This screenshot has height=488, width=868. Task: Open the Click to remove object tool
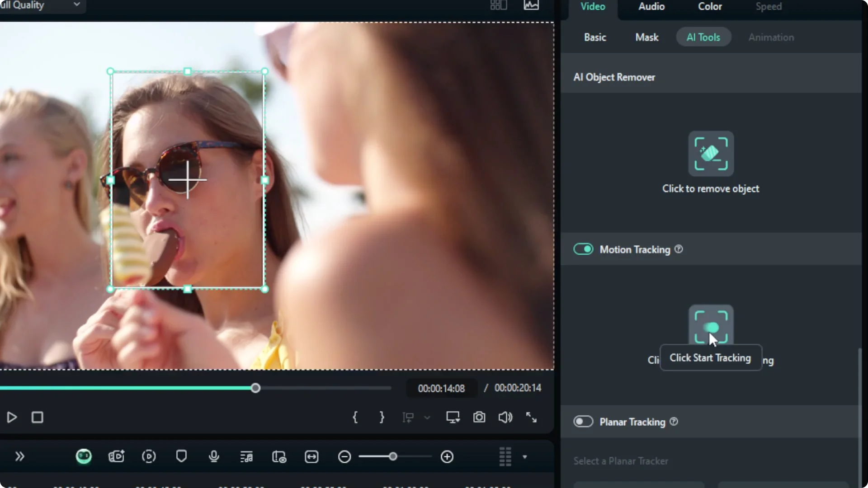click(x=711, y=154)
